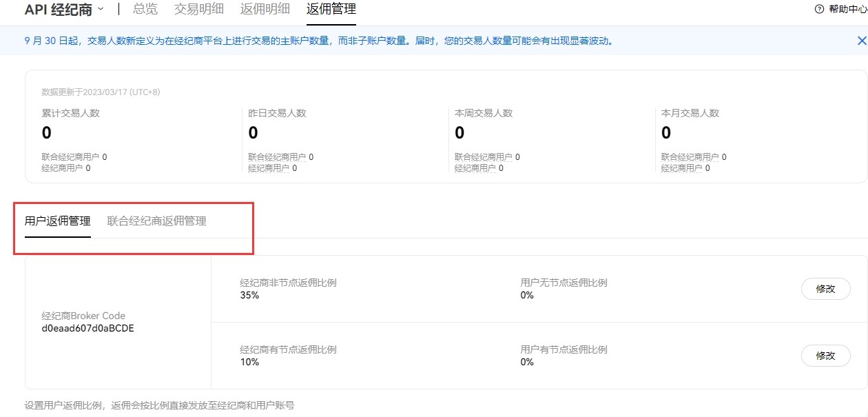
Task: Click the 本月交易人数 statistic
Action: click(690, 113)
